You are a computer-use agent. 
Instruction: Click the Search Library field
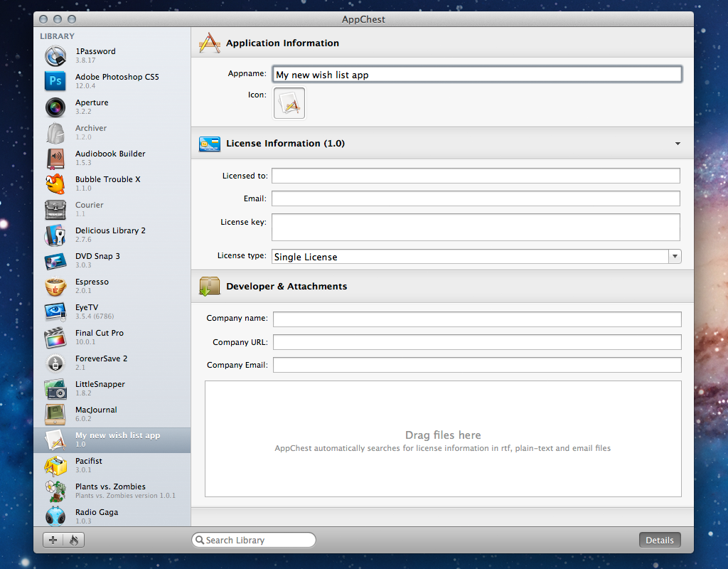point(254,540)
